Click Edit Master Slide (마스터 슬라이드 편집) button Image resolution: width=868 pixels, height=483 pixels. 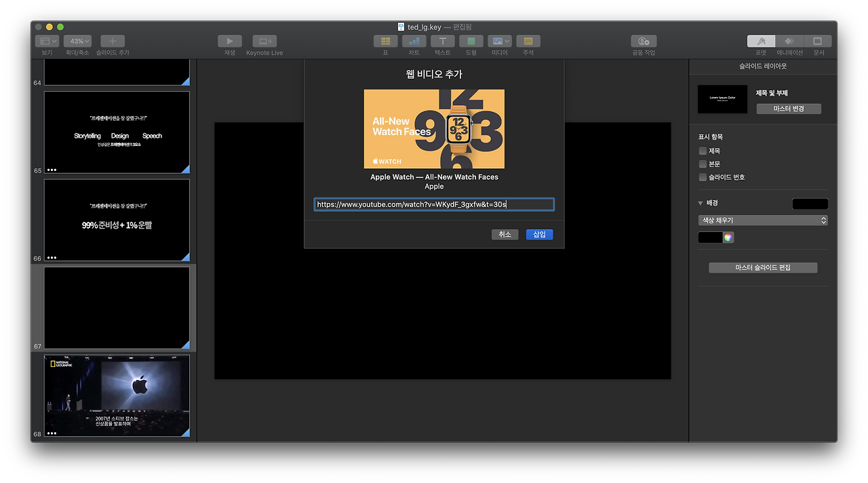763,268
